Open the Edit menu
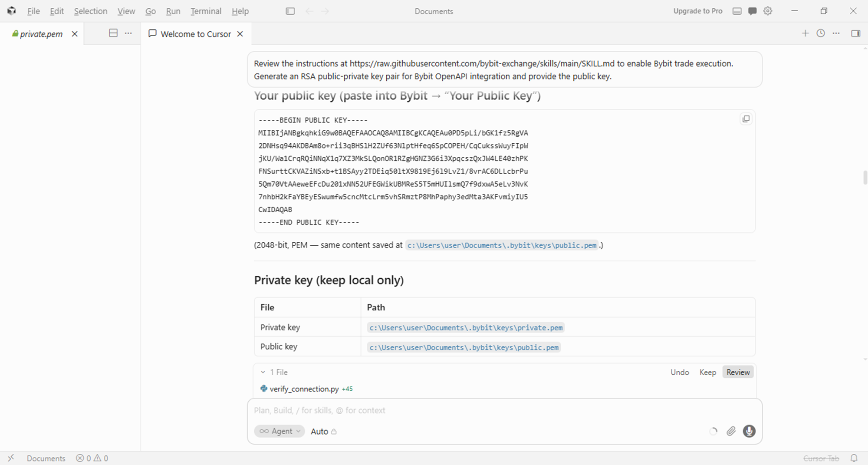This screenshot has height=465, width=868. pyautogui.click(x=57, y=11)
